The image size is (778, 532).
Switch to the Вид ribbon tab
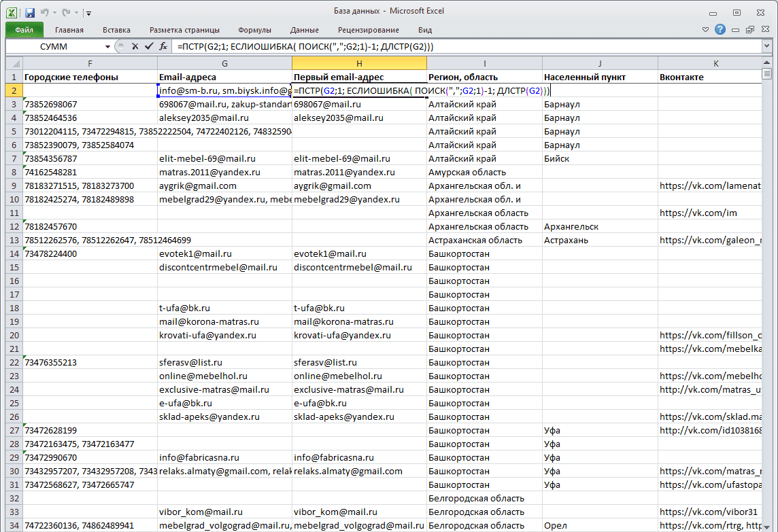click(425, 30)
